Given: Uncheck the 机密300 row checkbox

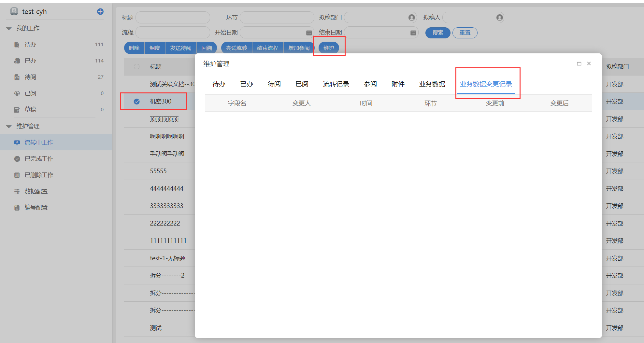Looking at the screenshot, I should pyautogui.click(x=137, y=102).
